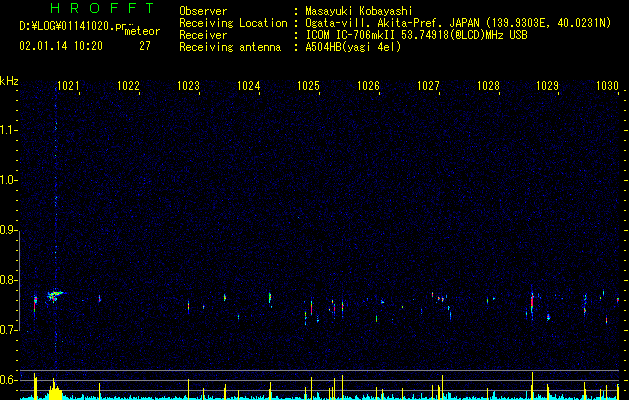This screenshot has height=400, width=629.
Task: Click the HROFFT title text
Action: click(x=103, y=8)
